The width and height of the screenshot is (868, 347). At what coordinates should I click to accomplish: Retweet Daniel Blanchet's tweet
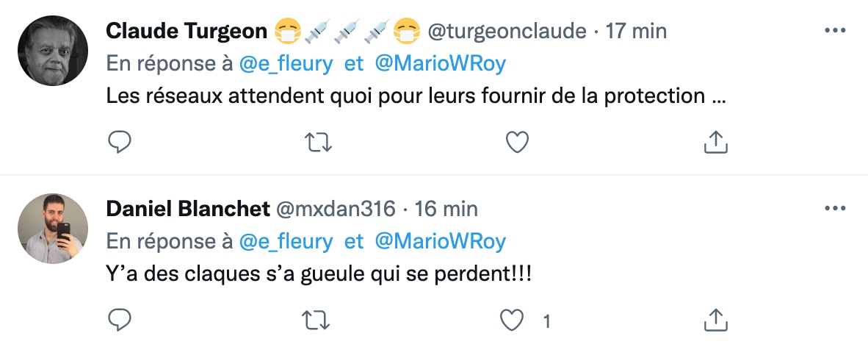[x=316, y=321]
